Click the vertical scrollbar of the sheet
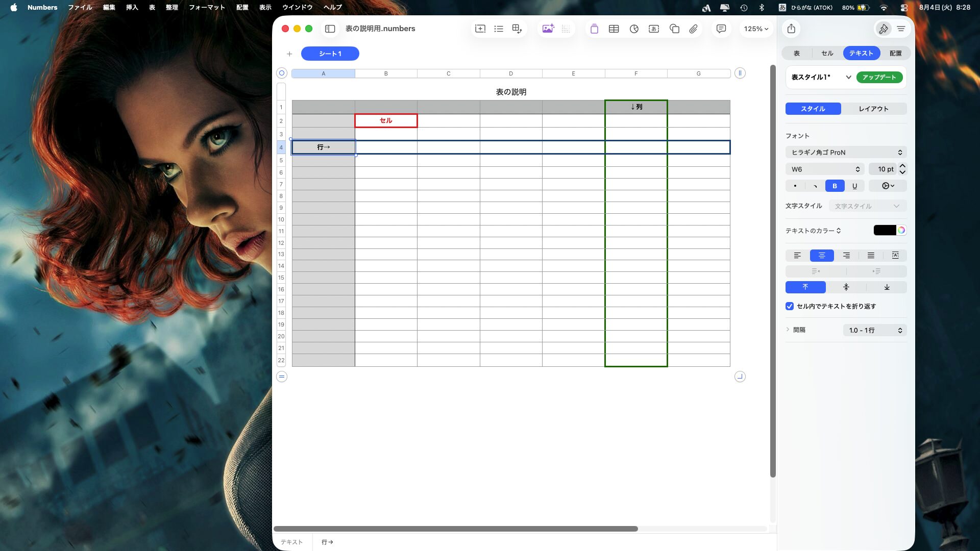The height and width of the screenshot is (551, 980). click(773, 271)
